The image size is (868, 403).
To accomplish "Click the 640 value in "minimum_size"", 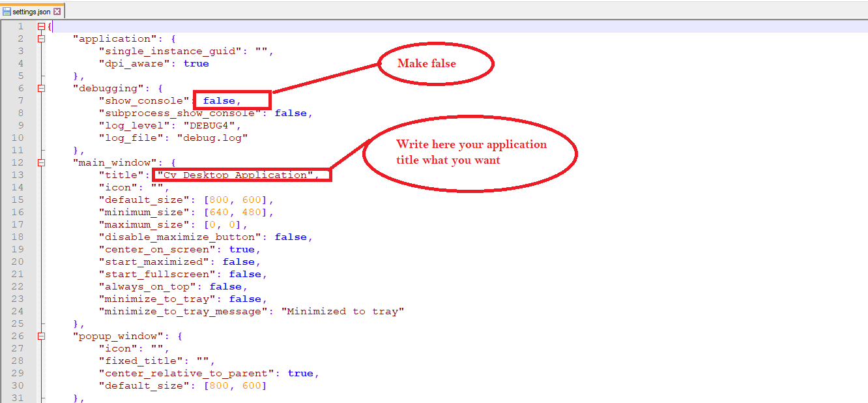I will click(x=219, y=213).
